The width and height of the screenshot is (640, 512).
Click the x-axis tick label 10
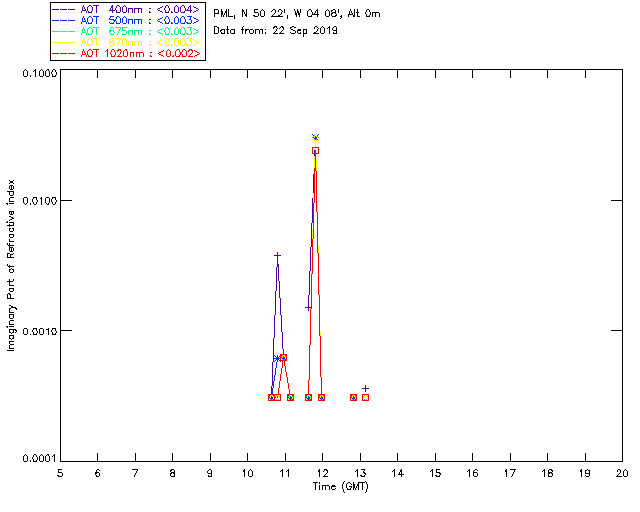click(247, 473)
